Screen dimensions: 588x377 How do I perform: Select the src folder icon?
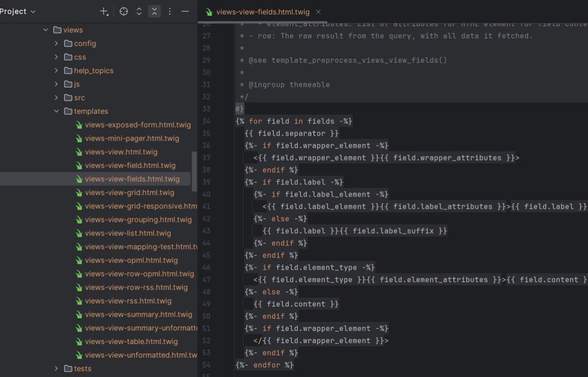tap(68, 98)
